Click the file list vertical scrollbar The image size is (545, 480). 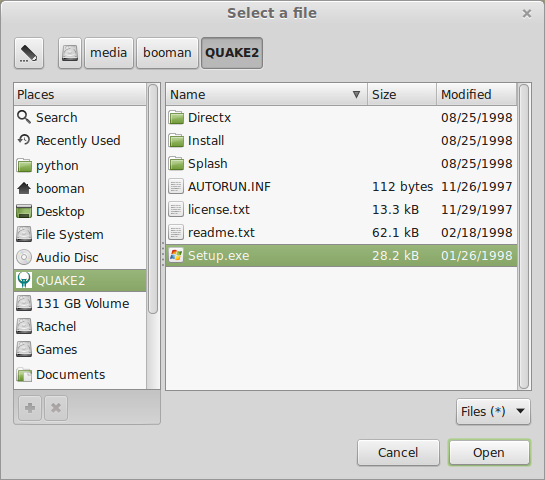point(524,236)
